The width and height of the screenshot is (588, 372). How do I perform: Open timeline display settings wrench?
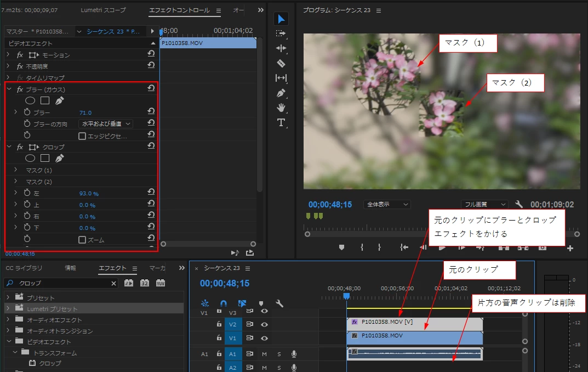pyautogui.click(x=279, y=303)
